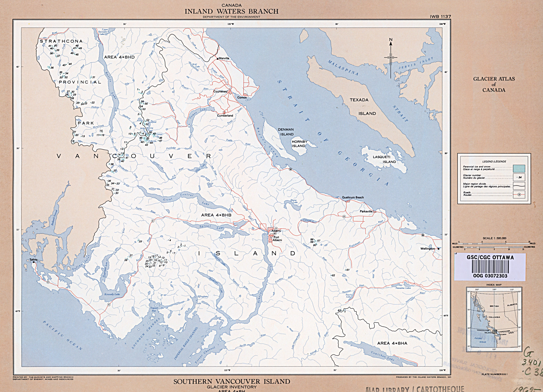Click the HORNBY ISLAND label
This screenshot has width=543, height=392.
299,144
